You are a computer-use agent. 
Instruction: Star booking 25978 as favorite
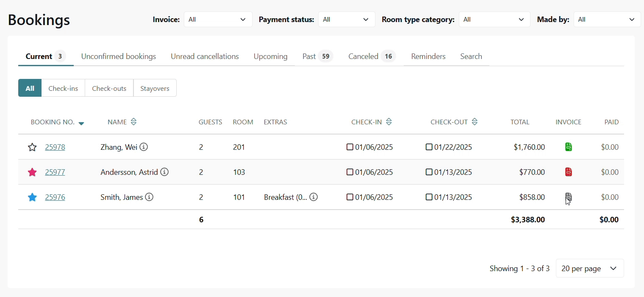pos(32,147)
